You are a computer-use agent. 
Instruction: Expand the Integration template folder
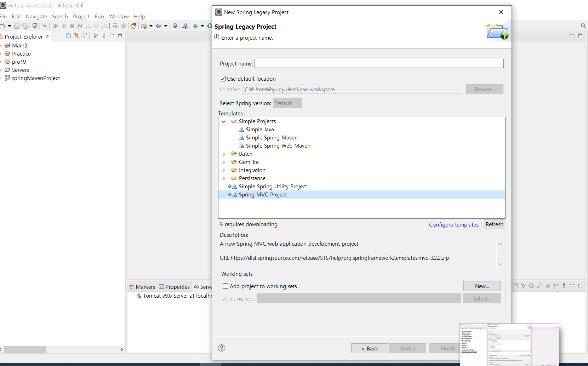[x=224, y=170]
